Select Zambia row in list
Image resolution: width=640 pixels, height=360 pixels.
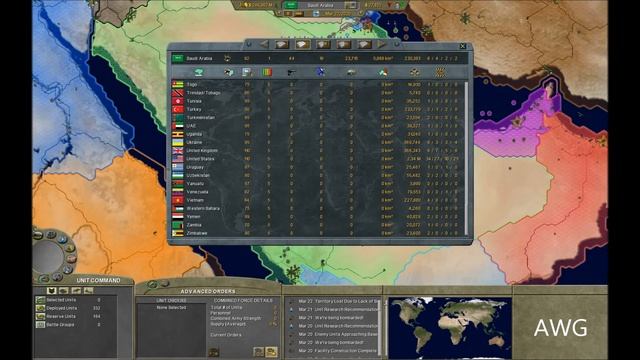click(317, 225)
